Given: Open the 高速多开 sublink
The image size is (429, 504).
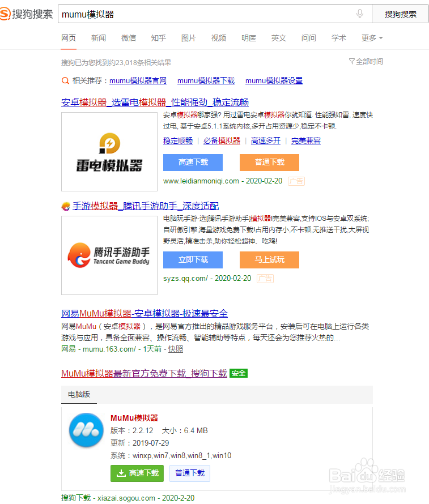Looking at the screenshot, I should tap(266, 141).
